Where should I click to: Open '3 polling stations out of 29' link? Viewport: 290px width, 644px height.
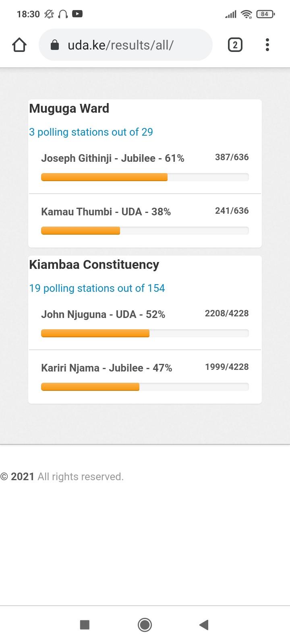tap(91, 132)
